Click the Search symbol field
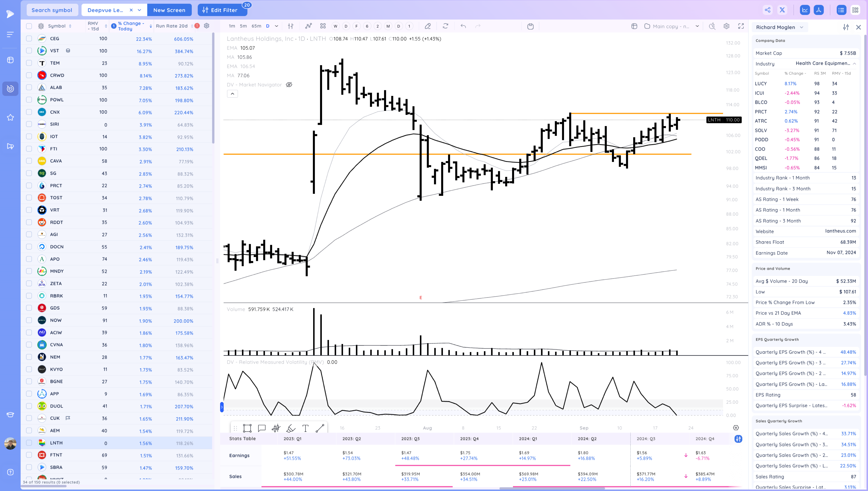This screenshot has height=491, width=868. 52,10
